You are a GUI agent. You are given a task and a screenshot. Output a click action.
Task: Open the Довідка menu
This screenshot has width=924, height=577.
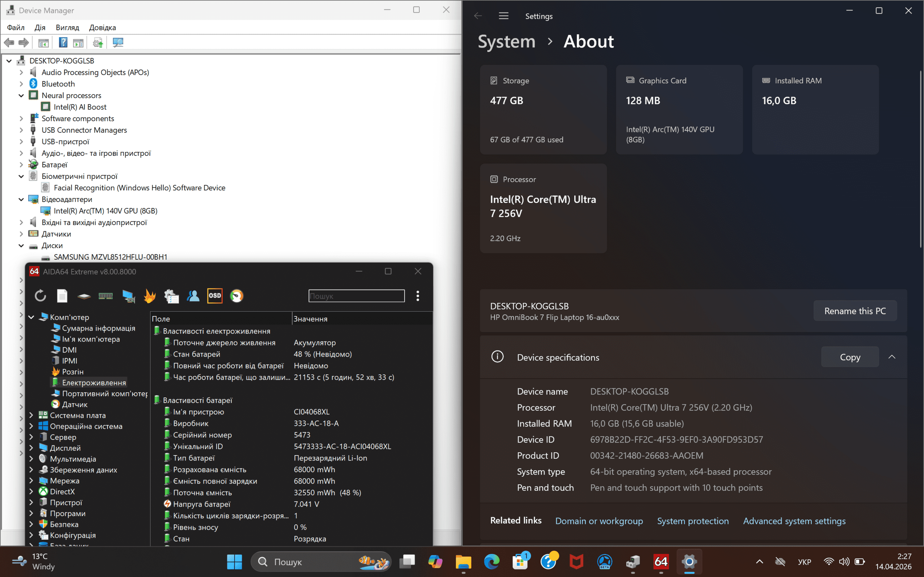[x=103, y=27]
